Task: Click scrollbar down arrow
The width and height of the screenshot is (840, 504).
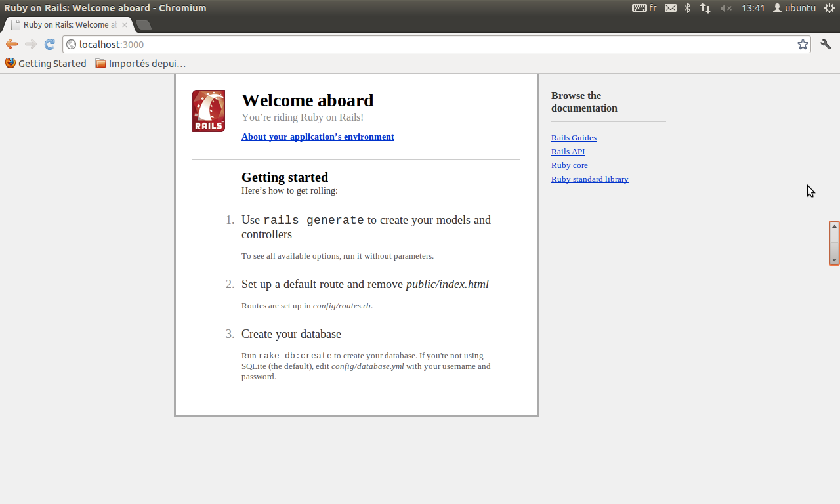Action: pos(834,260)
